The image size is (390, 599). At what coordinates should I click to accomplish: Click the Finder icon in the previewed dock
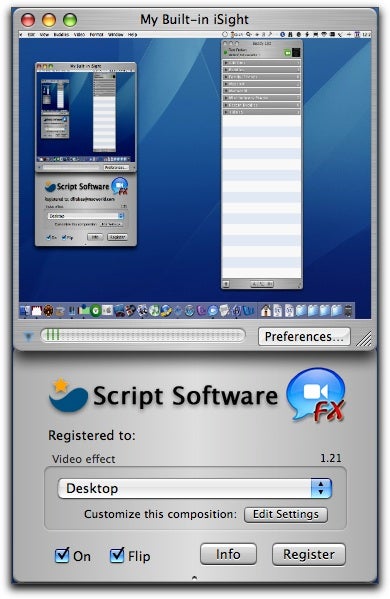tap(25, 311)
